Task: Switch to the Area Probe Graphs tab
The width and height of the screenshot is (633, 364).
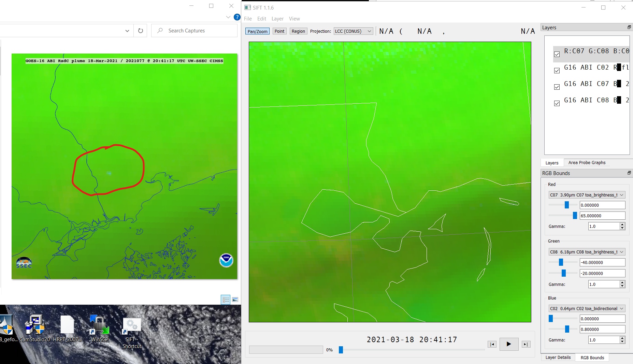Action: (586, 163)
